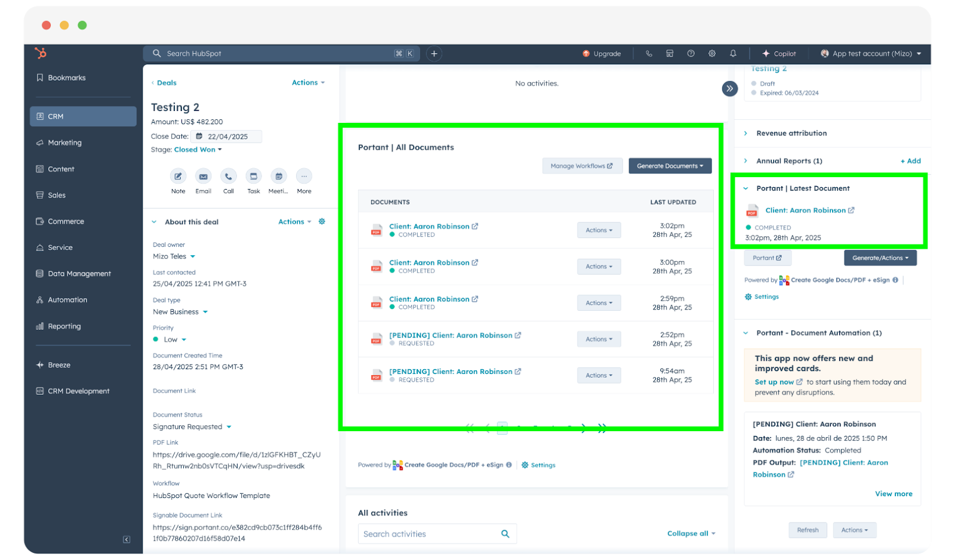Click View more in automation card

(x=894, y=494)
